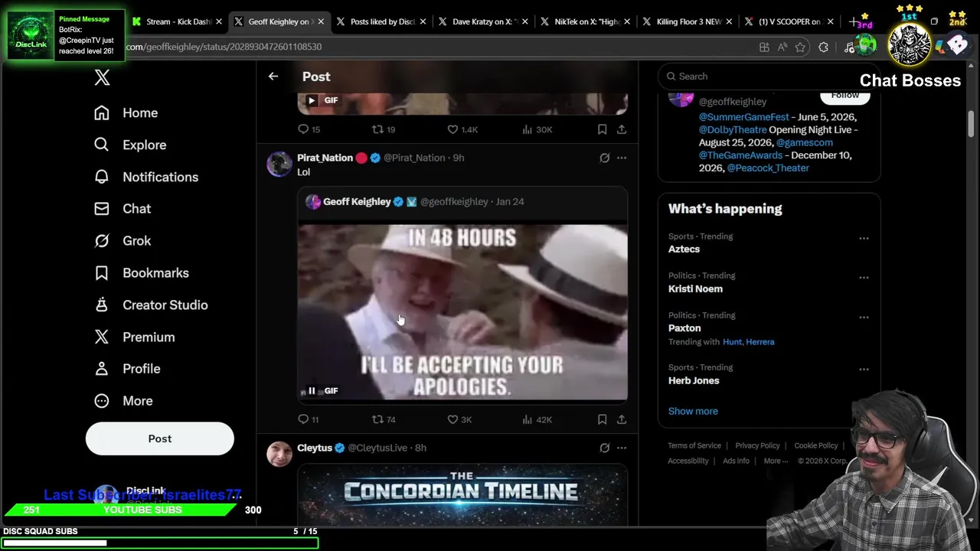The width and height of the screenshot is (980, 551).
Task: Open Profile page
Action: point(126,369)
